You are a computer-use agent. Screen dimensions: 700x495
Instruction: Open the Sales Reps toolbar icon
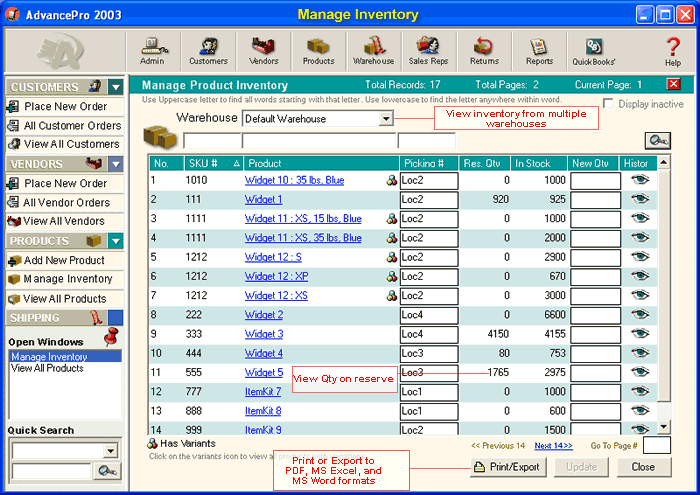[428, 51]
